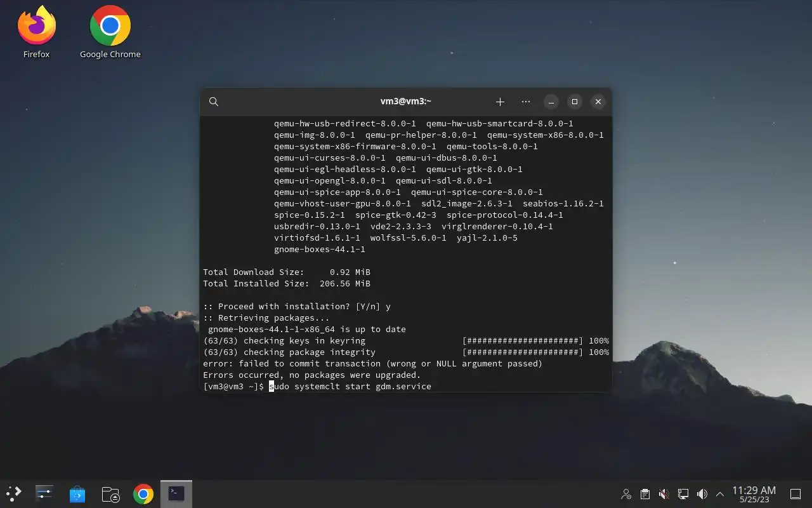Click the package name qemu-hw-usb-smartcard-8.0.0-1
Screen dimensions: 812x508
[500, 123]
